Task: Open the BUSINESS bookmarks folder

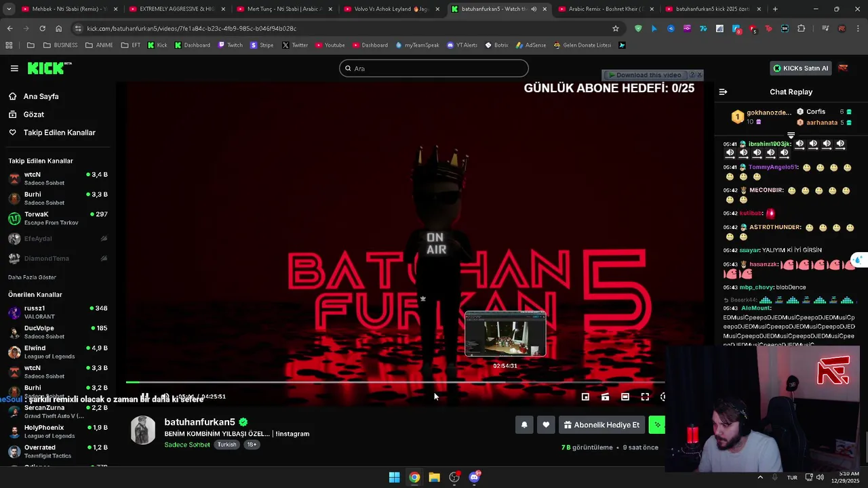Action: click(60, 45)
